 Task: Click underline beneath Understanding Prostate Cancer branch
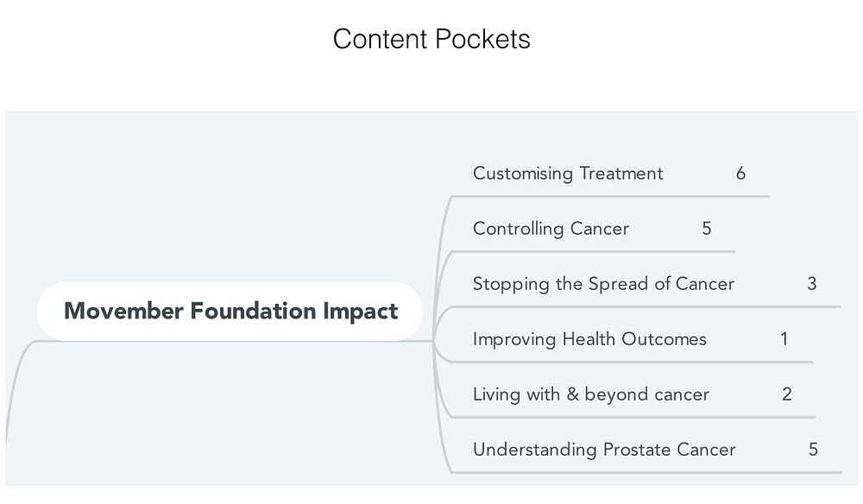click(646, 472)
